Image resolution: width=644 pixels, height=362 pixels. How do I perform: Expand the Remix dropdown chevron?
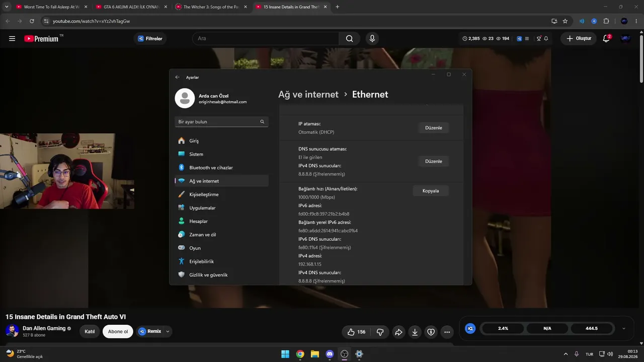point(168,331)
